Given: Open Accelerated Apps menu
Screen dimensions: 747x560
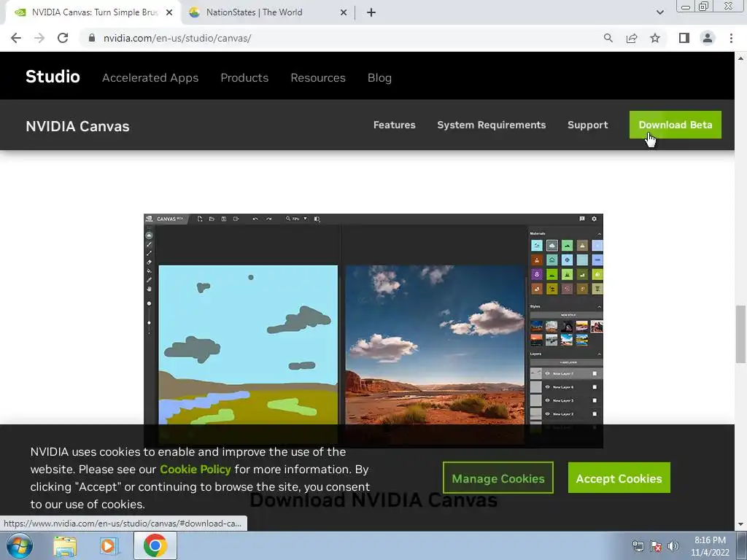Looking at the screenshot, I should click(x=150, y=77).
